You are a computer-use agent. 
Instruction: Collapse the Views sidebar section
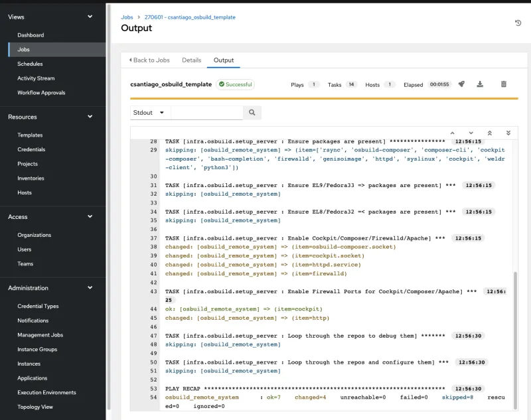pyautogui.click(x=90, y=17)
